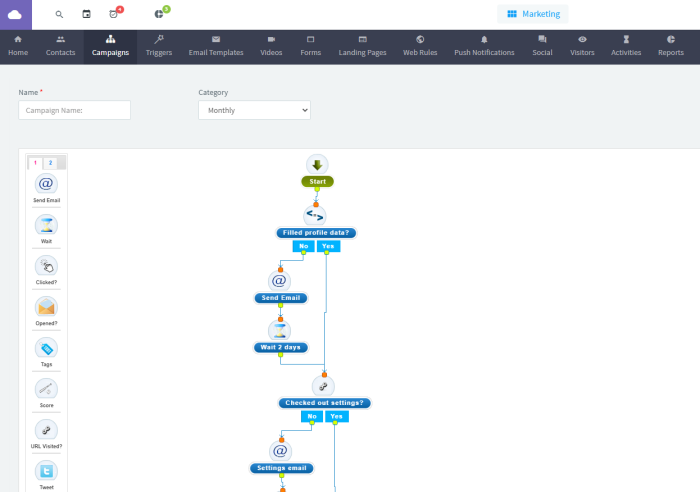Select the Wait 2 days node
Image resolution: width=700 pixels, height=492 pixels.
tap(280, 347)
